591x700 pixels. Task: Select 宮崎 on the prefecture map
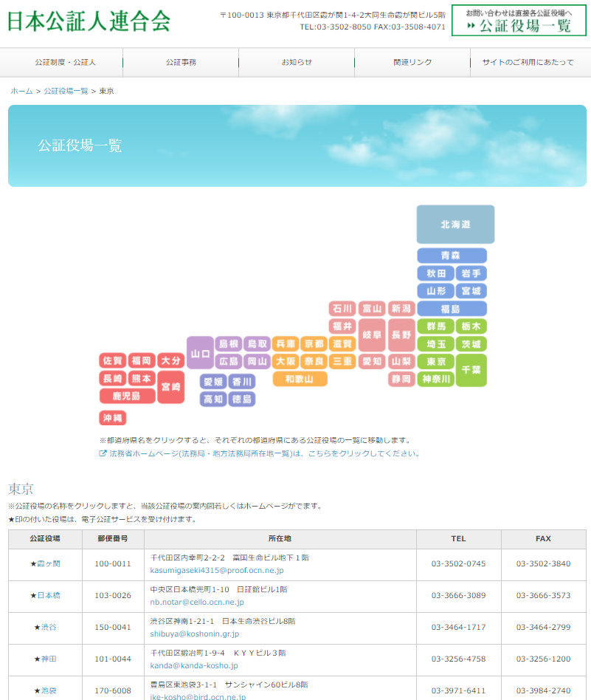171,387
